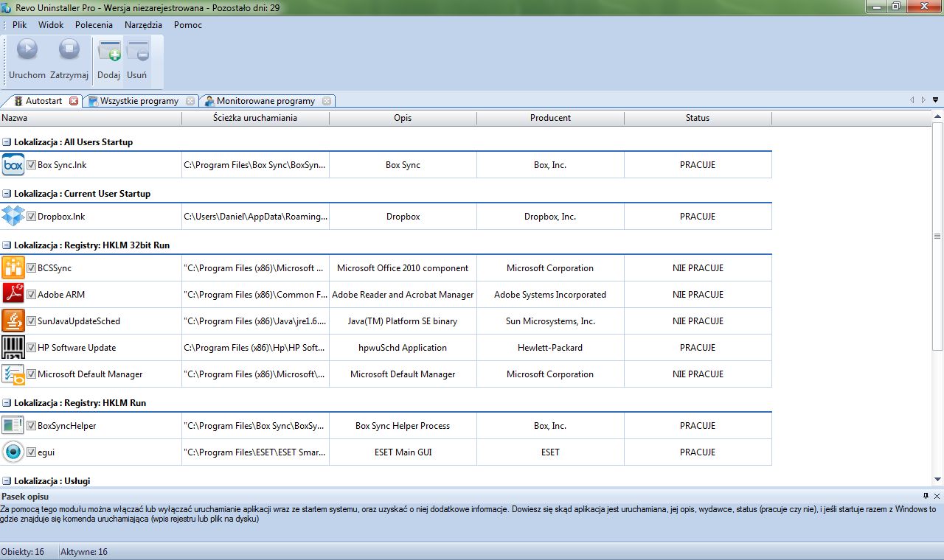This screenshot has height=560, width=944.
Task: Close the Wszystkie programy tab
Action: (x=190, y=101)
